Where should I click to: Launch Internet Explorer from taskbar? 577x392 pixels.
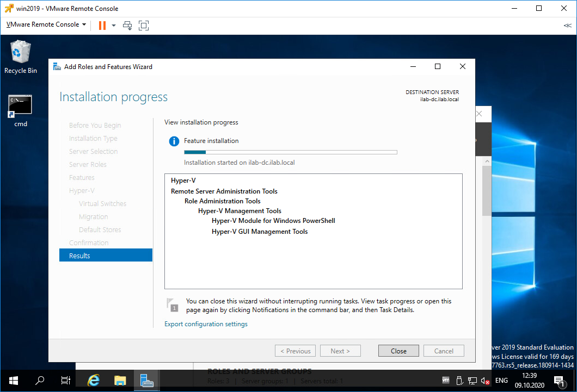[x=94, y=381]
